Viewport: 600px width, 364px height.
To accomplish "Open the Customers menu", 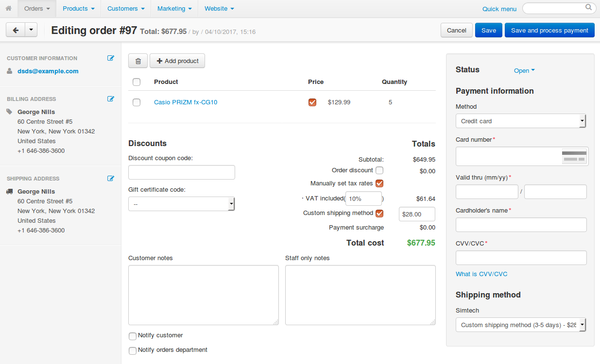I will pos(126,9).
